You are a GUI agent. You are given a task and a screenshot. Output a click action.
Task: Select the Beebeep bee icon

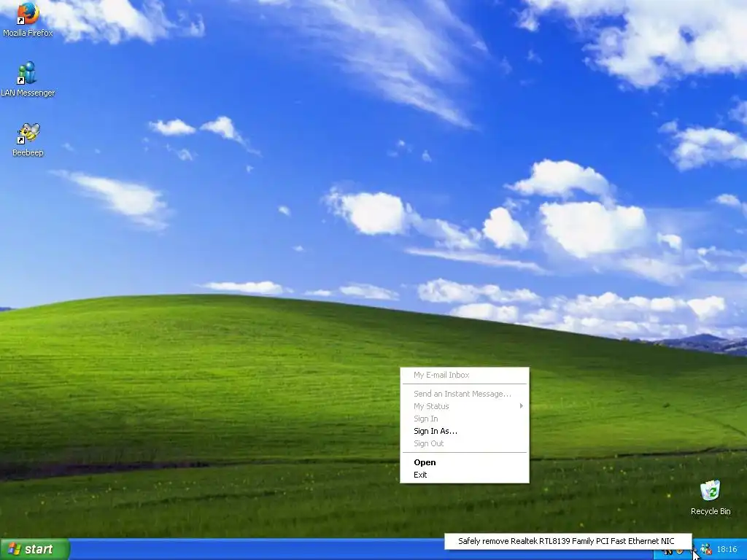point(28,133)
